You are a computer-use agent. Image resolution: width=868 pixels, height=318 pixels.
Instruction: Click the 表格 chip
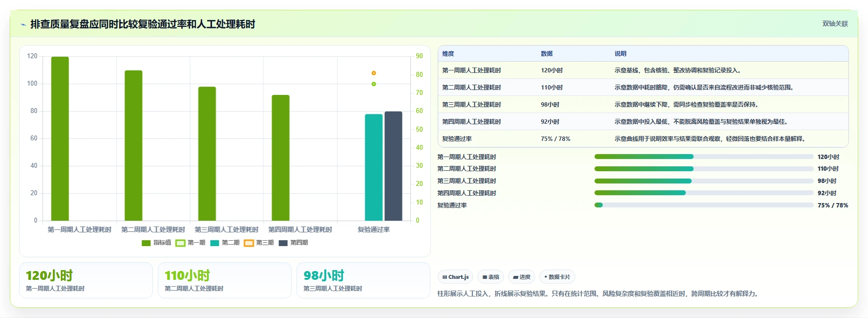click(490, 277)
